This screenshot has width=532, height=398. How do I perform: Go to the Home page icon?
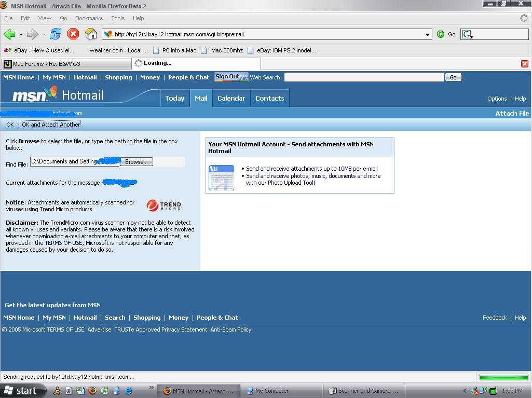click(91, 34)
